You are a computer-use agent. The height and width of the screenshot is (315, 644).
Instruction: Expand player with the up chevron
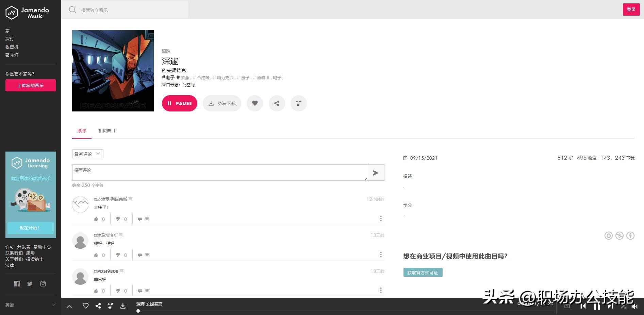click(x=69, y=306)
